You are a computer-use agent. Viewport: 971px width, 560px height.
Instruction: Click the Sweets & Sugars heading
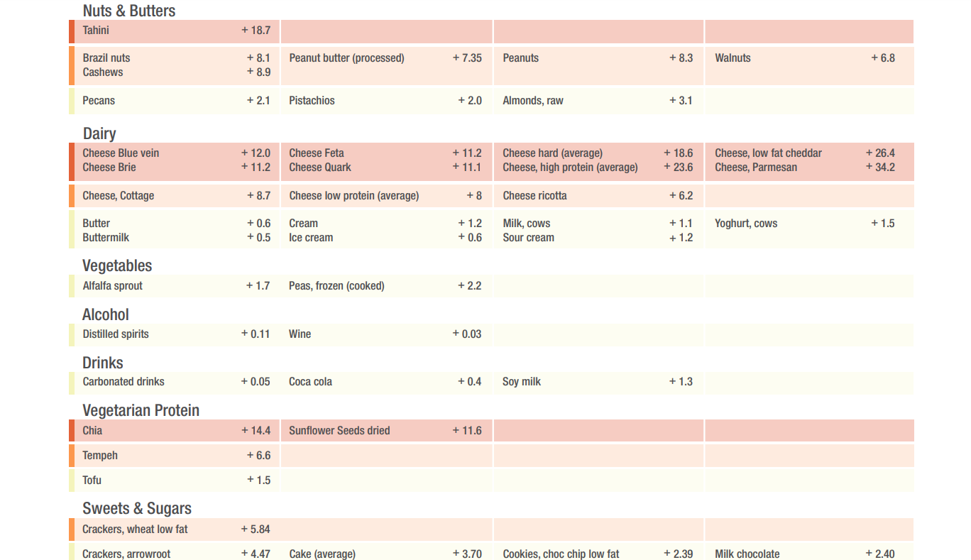[x=137, y=508]
